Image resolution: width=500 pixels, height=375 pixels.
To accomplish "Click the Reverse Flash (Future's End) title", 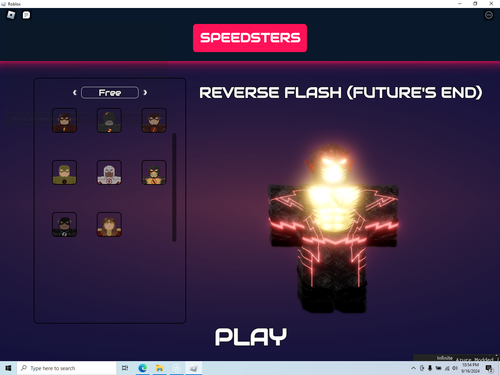I will 341,93.
